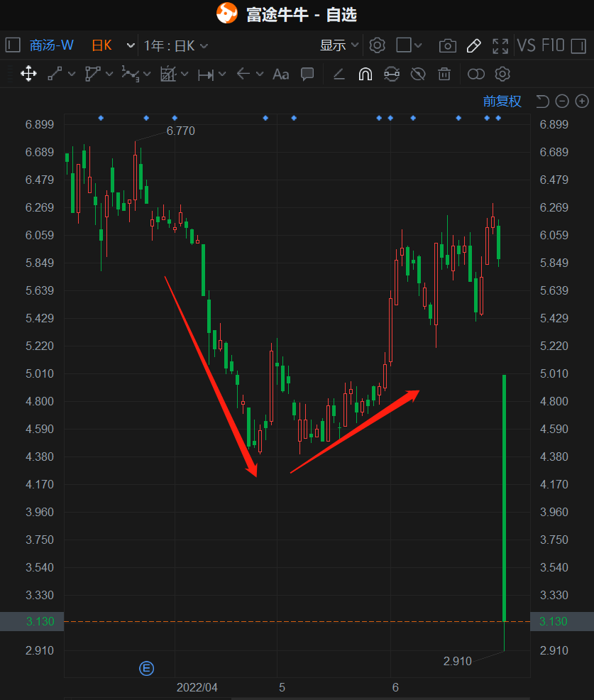The width and height of the screenshot is (594, 700).
Task: Select the comment bubble annotation tool
Action: tap(307, 74)
